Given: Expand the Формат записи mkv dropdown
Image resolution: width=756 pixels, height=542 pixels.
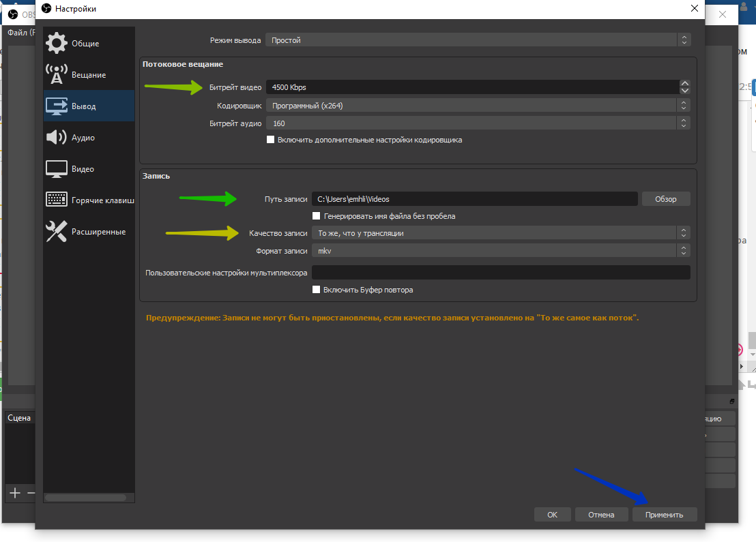Looking at the screenshot, I should click(501, 251).
